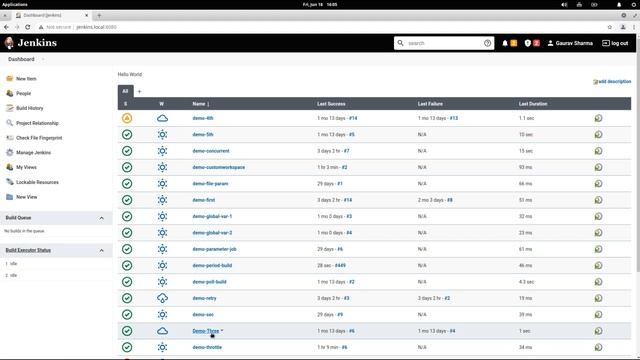Open the security warnings shield icon

pos(527,43)
